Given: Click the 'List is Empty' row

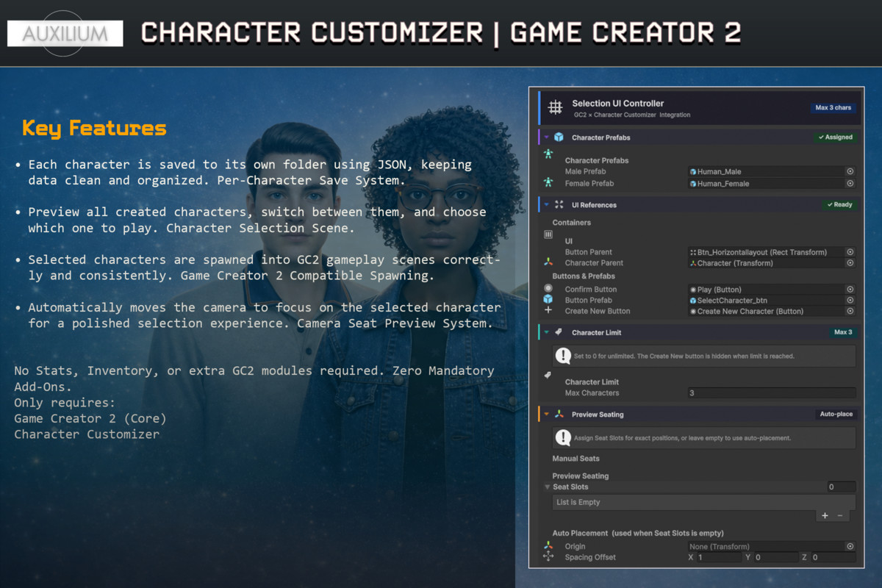Looking at the screenshot, I should [x=704, y=503].
